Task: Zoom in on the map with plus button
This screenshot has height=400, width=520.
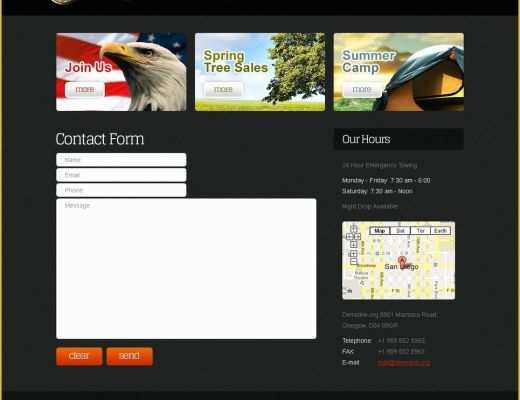Action: [354, 254]
